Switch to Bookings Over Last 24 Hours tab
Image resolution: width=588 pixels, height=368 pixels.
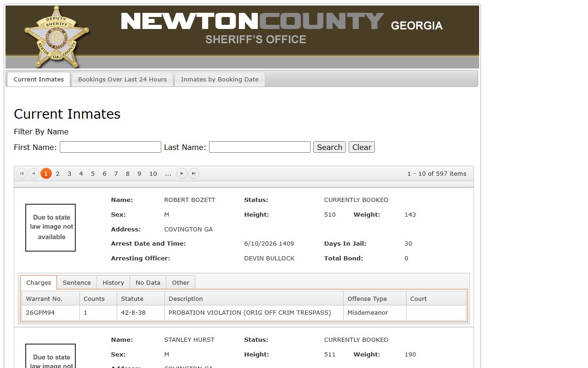122,79
